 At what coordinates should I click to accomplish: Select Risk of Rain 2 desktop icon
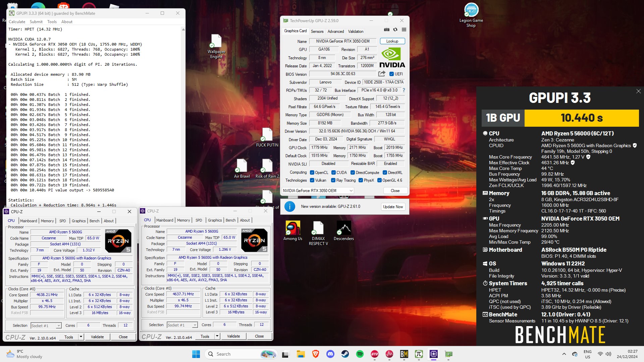point(267,168)
